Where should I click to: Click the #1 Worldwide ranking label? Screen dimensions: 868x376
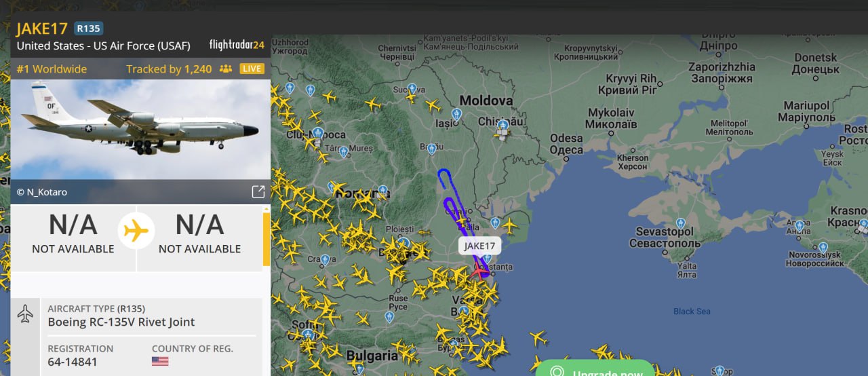coord(52,69)
